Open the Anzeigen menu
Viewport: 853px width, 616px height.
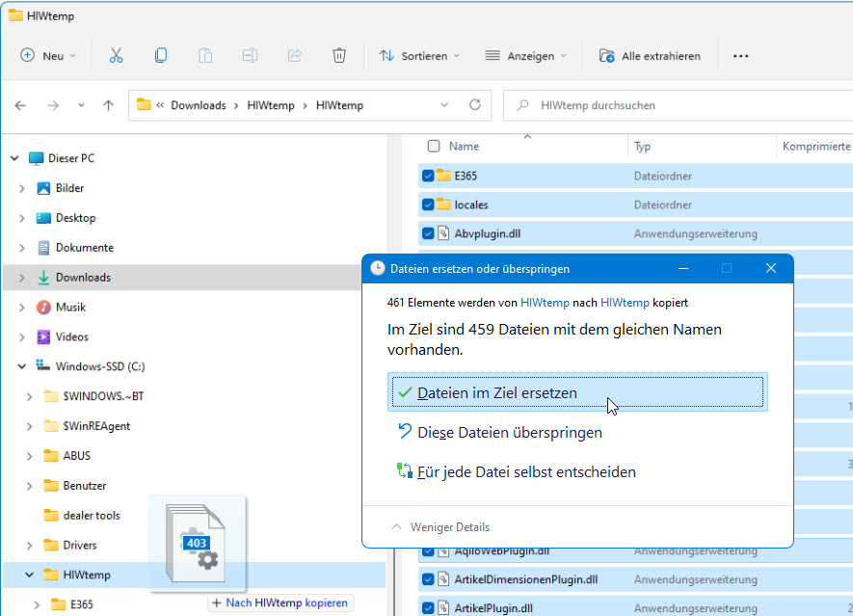pos(525,56)
